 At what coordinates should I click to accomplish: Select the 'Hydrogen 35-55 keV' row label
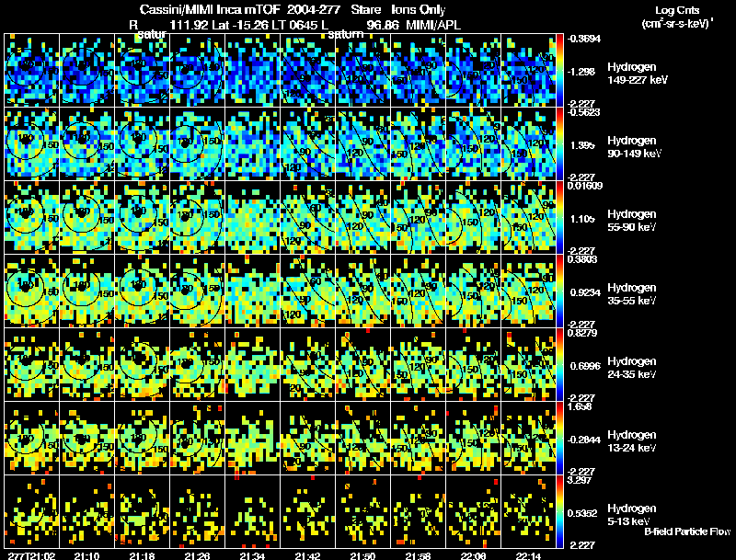(x=632, y=294)
